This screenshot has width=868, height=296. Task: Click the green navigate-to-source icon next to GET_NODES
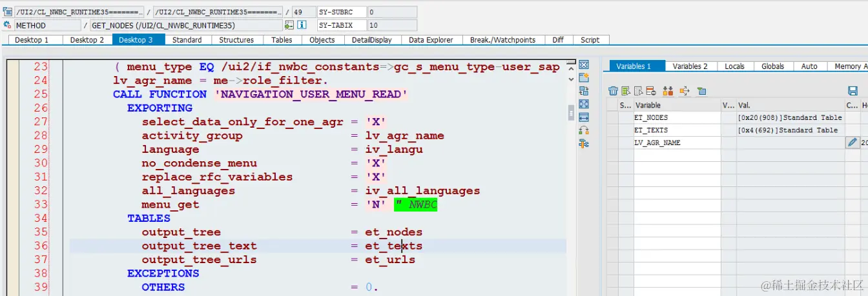(289, 25)
